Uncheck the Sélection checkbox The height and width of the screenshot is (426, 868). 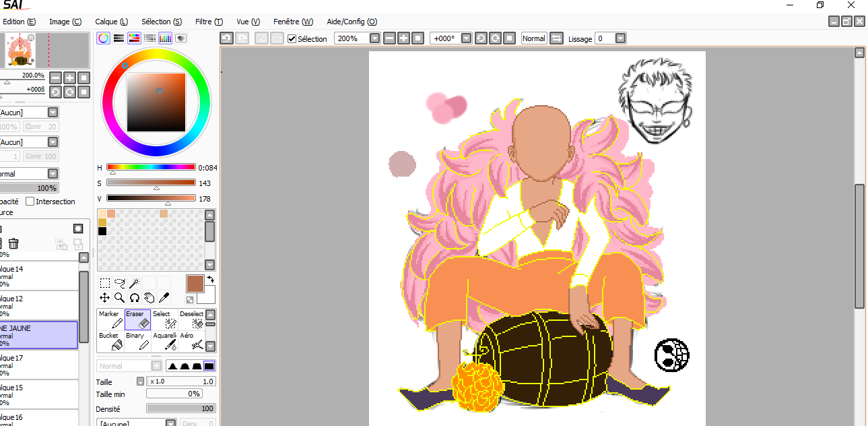coord(292,39)
